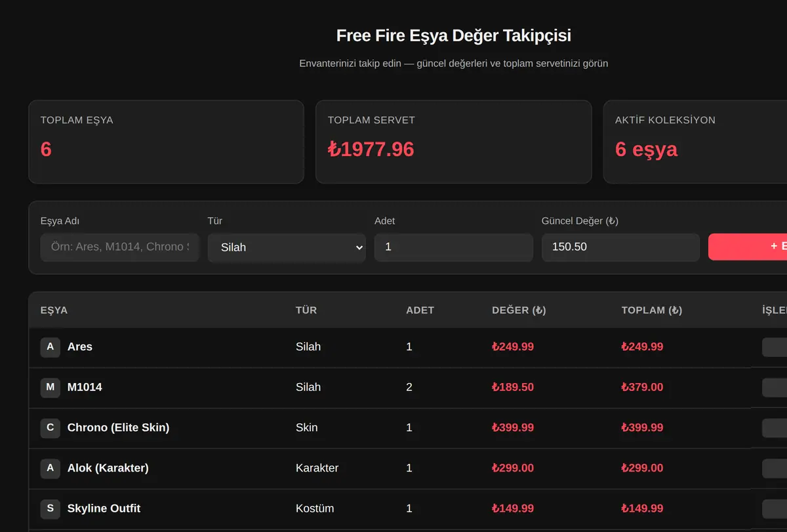The width and height of the screenshot is (787, 532).
Task: Click the red add item button
Action: 748,247
